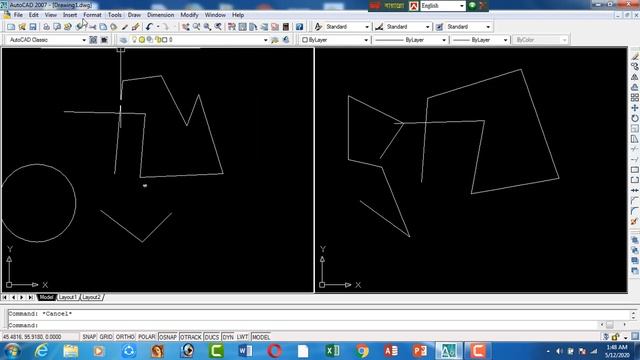This screenshot has height=360, width=640.
Task: Open the layer 0 dropdown list
Action: pyautogui.click(x=265, y=40)
